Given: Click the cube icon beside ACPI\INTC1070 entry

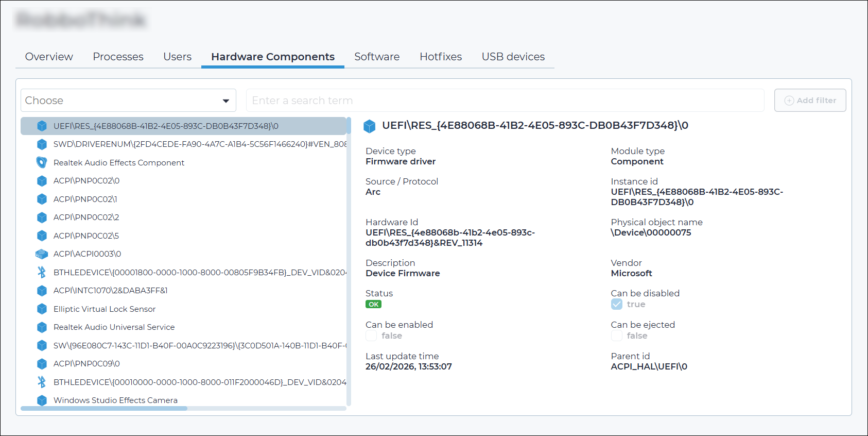Looking at the screenshot, I should [42, 291].
